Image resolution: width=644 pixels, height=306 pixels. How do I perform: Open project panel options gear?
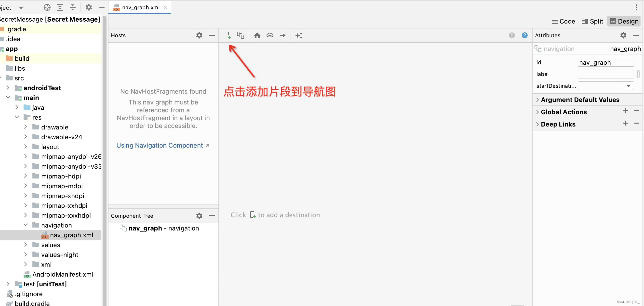(x=89, y=8)
